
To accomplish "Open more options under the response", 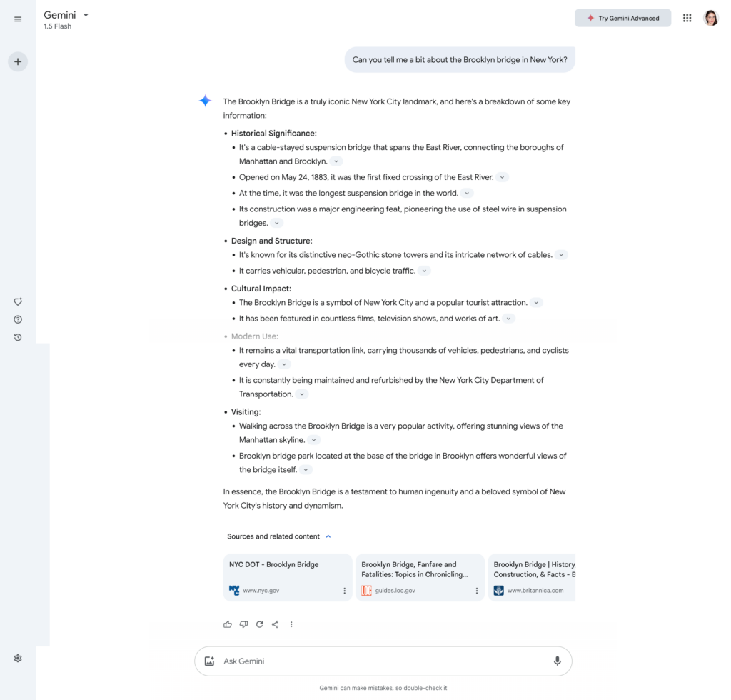I will tap(291, 624).
